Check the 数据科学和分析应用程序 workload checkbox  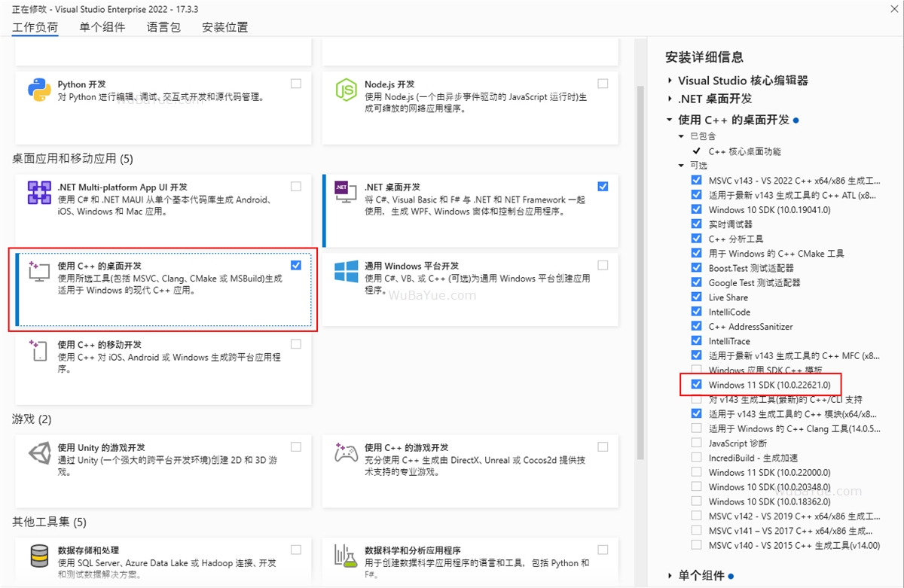pyautogui.click(x=603, y=550)
